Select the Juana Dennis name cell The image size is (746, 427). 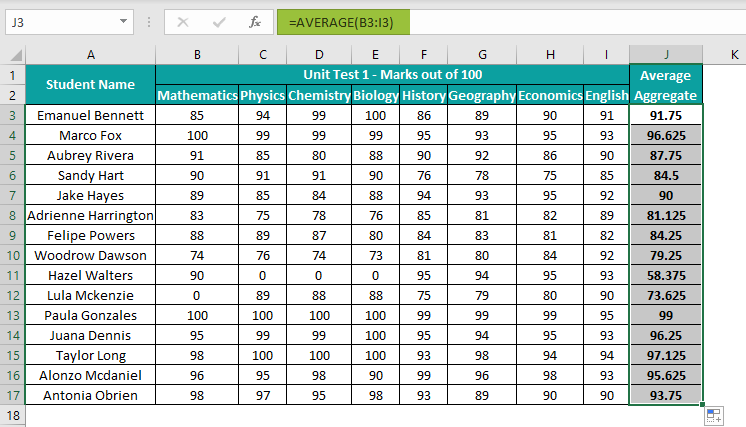90,335
